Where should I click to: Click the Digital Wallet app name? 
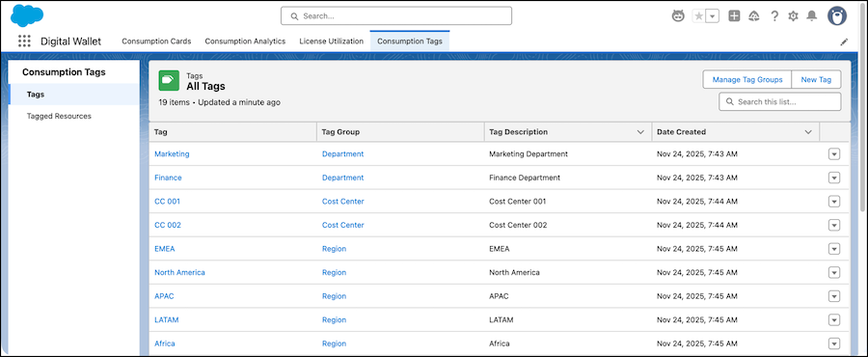70,41
